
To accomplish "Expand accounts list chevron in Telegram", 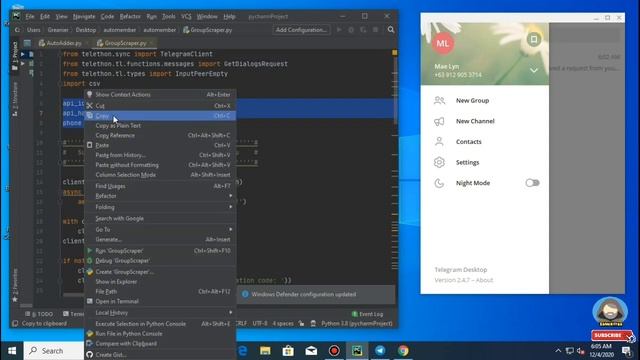I will tap(533, 71).
